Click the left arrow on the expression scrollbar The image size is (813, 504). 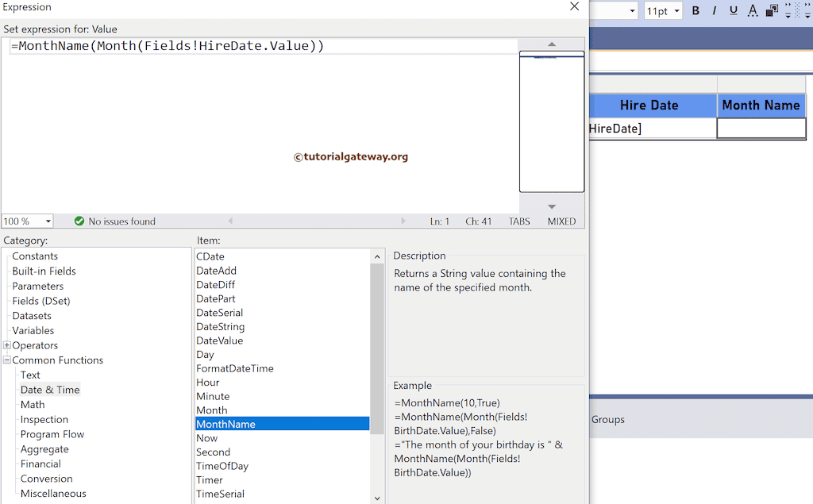coord(230,221)
